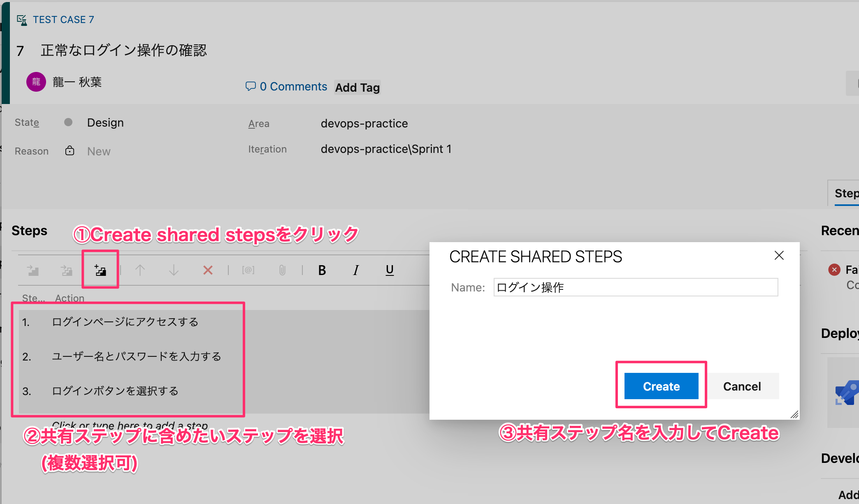Click the Create shared steps icon

click(100, 270)
